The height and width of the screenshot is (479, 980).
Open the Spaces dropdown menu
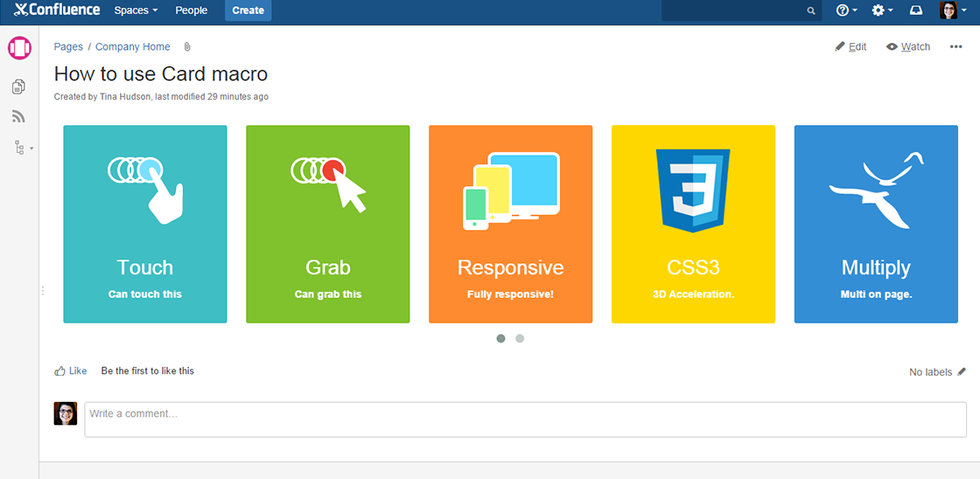click(x=136, y=10)
